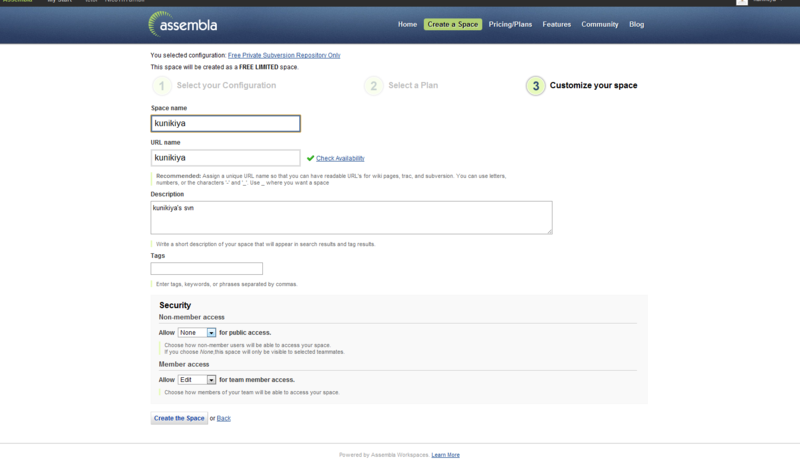Select the Create a Space nav tab
The image size is (800, 465).
pos(453,24)
